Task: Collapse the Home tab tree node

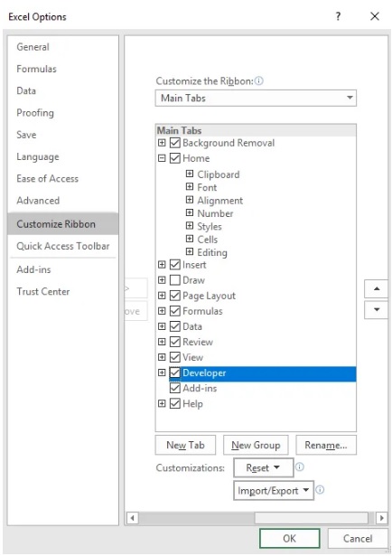Action: [x=162, y=158]
